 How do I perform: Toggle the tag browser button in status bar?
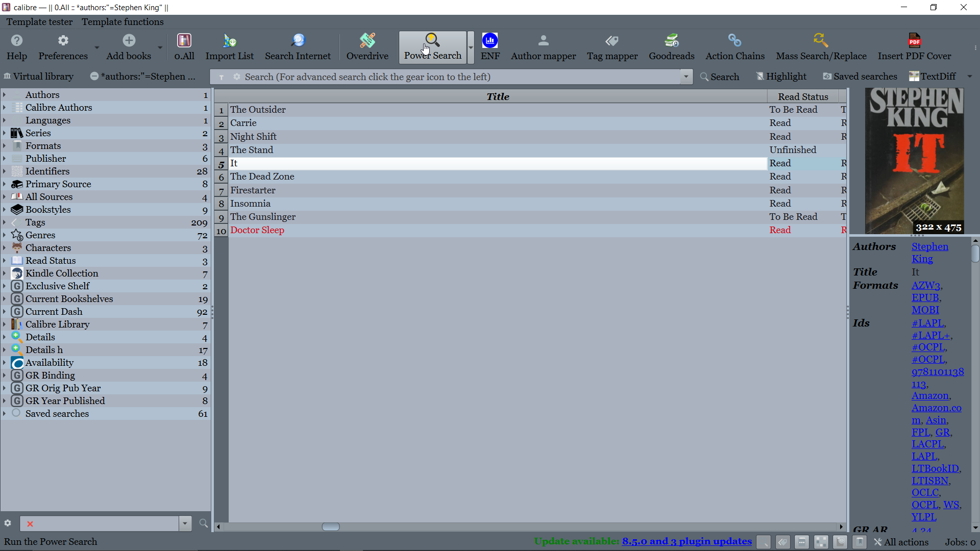click(x=782, y=542)
